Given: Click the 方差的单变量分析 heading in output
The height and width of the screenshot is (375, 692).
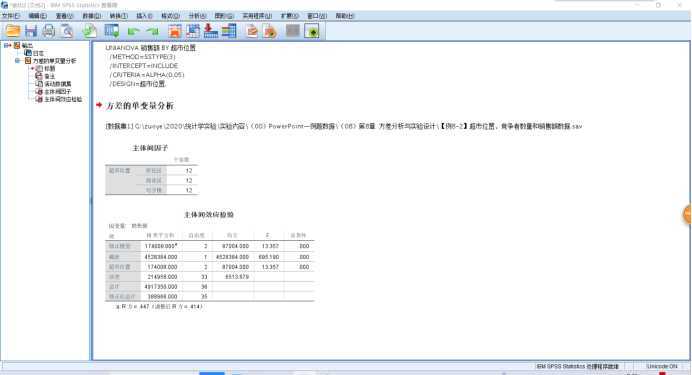Looking at the screenshot, I should 140,106.
